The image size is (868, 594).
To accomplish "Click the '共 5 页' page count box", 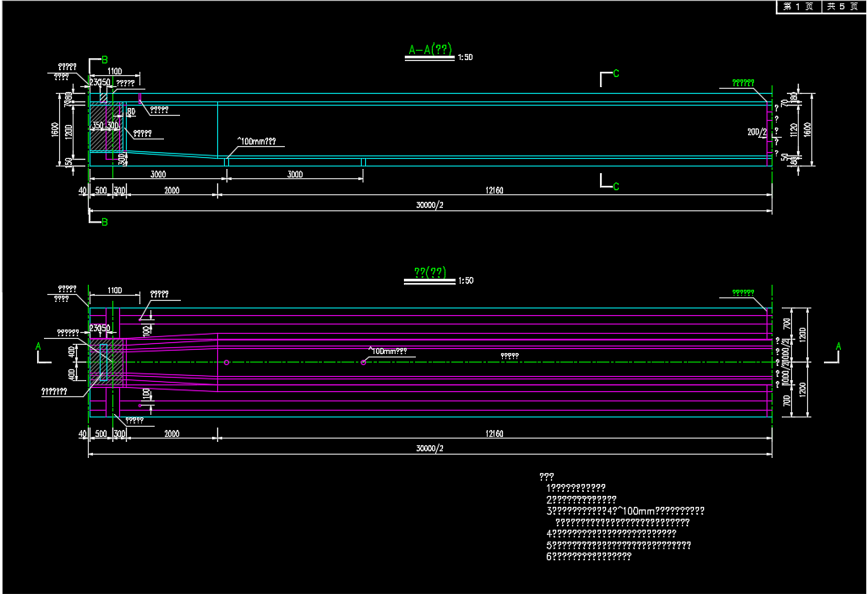I will point(842,7).
